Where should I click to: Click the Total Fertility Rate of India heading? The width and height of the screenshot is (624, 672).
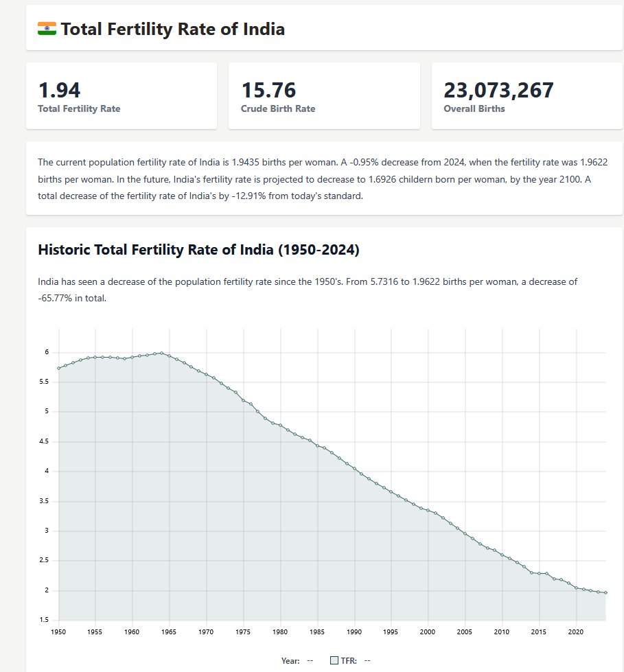point(172,29)
